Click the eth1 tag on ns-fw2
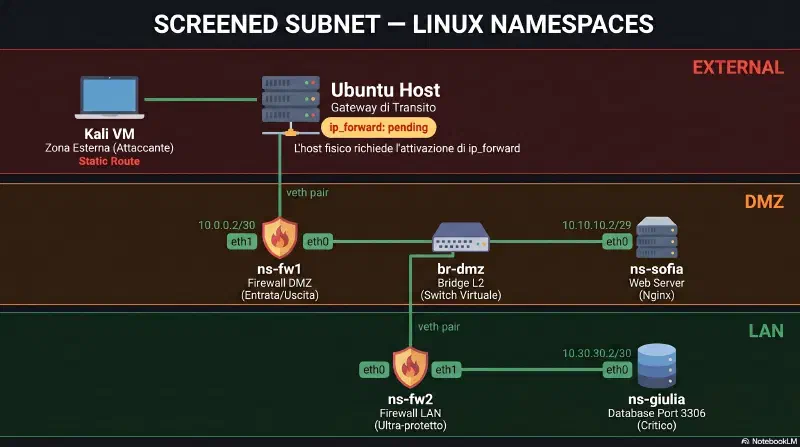The width and height of the screenshot is (800, 447). 446,369
